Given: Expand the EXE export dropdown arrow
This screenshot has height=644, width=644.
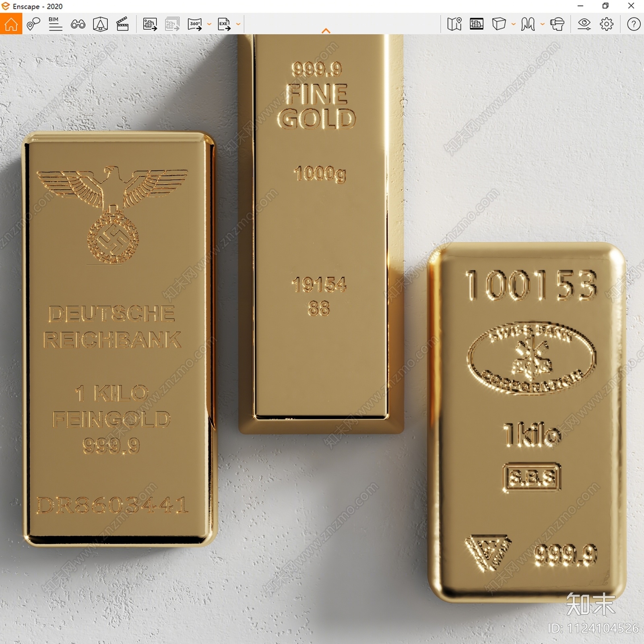Looking at the screenshot, I should click(238, 24).
